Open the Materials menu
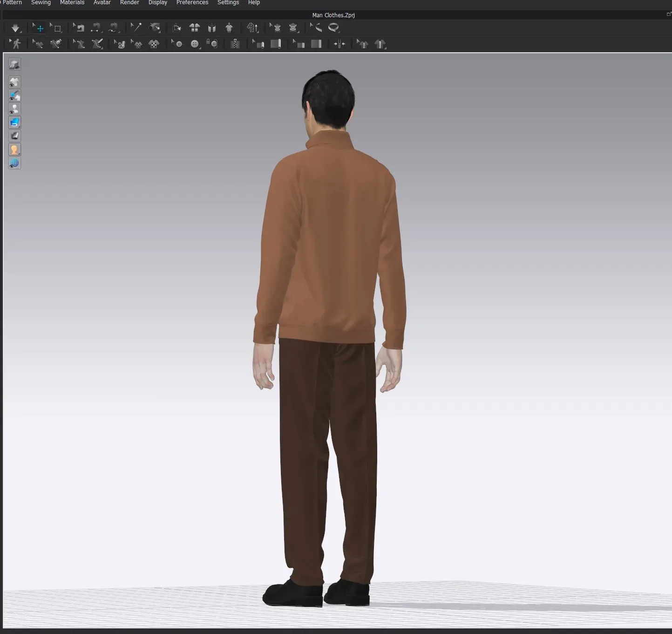The height and width of the screenshot is (634, 672). [72, 3]
